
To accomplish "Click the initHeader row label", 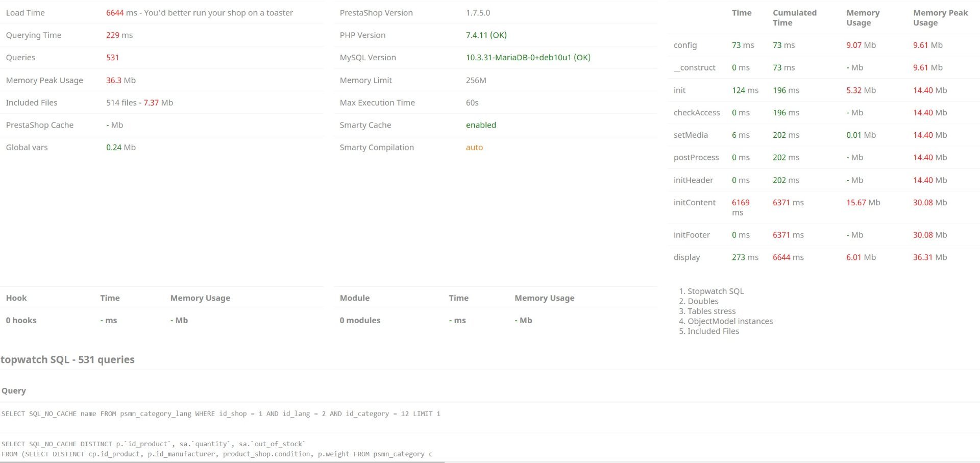I will coord(693,180).
